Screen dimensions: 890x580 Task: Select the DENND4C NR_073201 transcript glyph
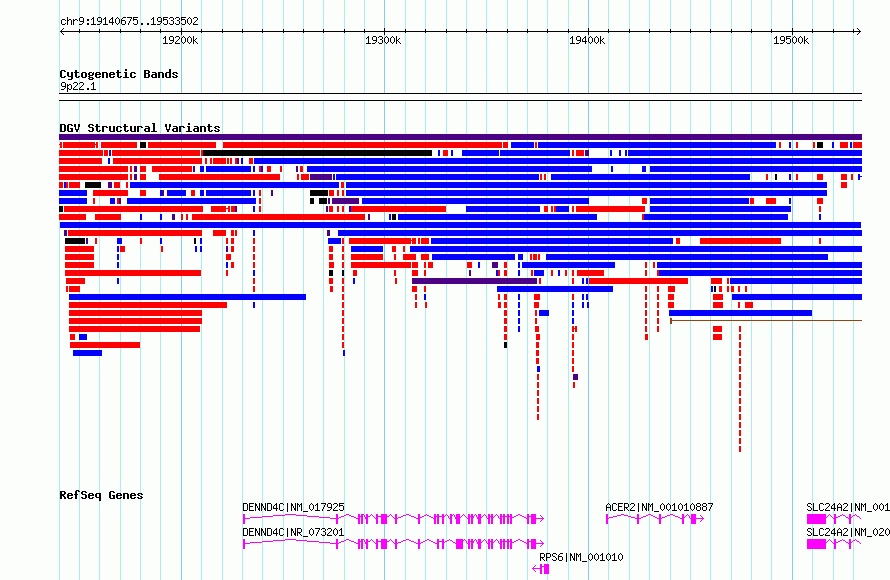393,544
